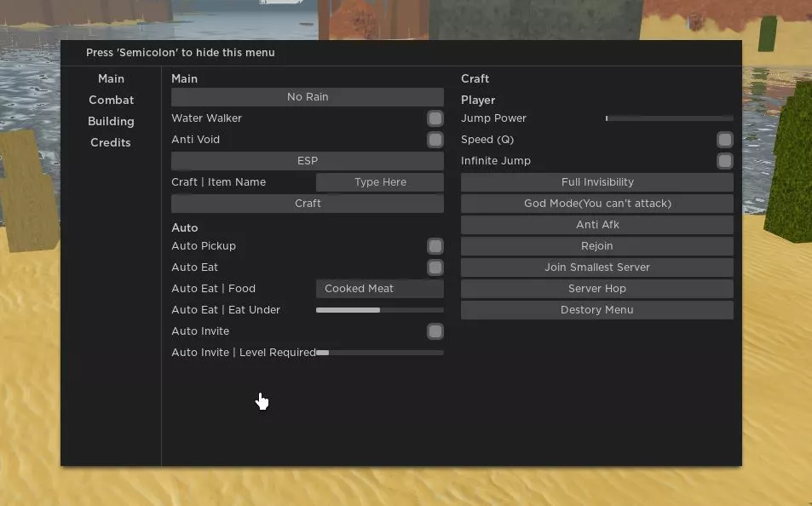Screen dimensions: 812x506
Task: Click the Rejoin button
Action: [x=597, y=246]
